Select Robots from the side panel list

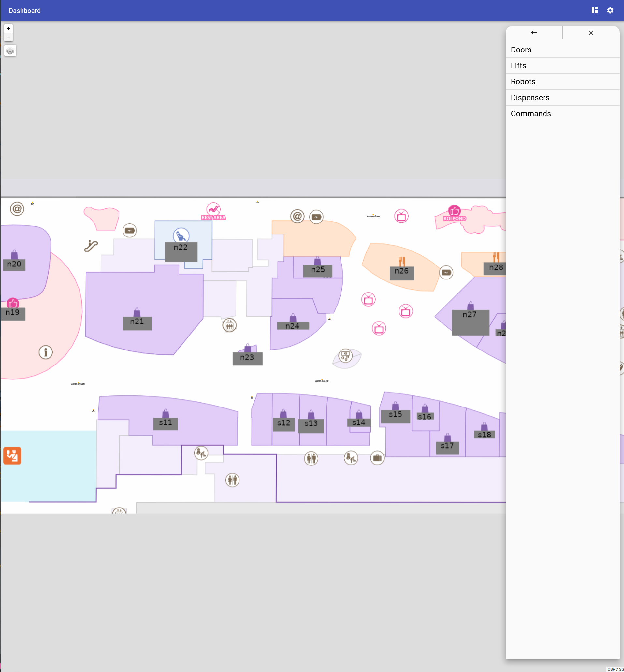(x=523, y=82)
